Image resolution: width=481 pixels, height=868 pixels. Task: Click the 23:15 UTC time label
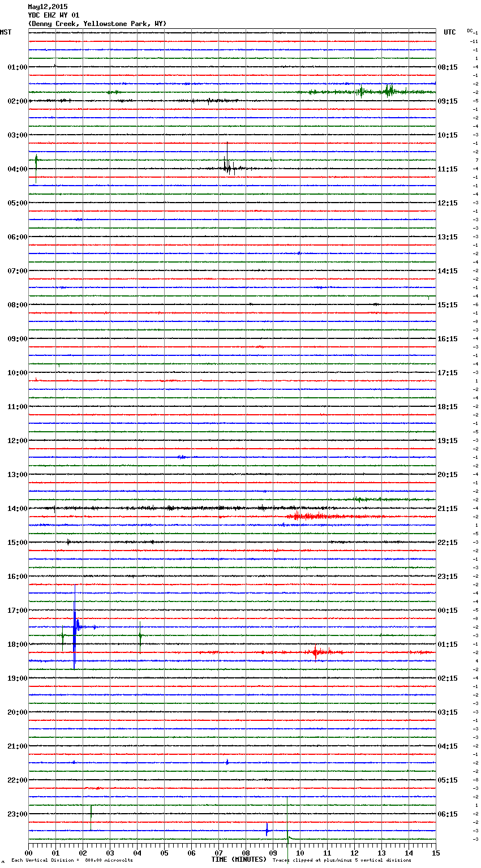click(x=448, y=577)
